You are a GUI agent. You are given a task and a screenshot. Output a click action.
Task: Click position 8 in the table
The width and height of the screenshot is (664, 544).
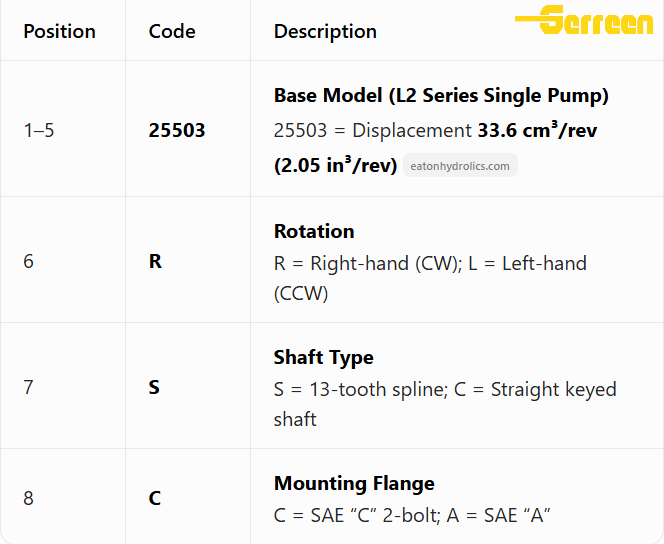(x=28, y=498)
